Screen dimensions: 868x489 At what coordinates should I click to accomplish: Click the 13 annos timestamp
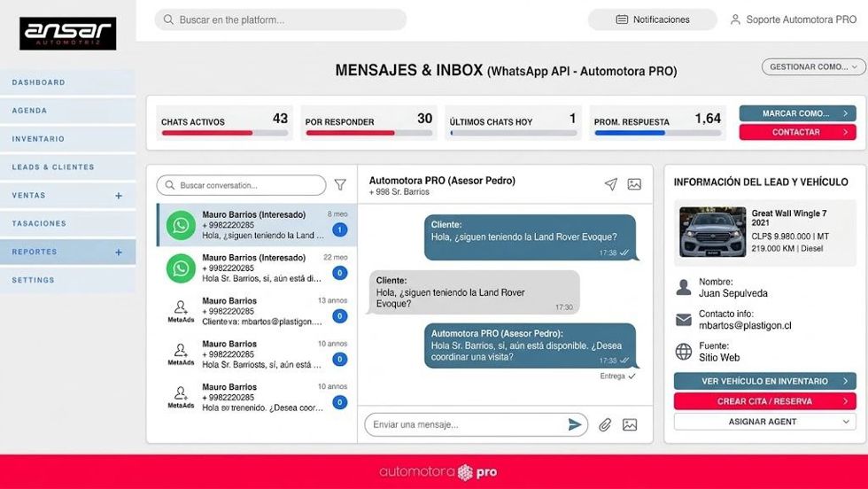pos(332,300)
